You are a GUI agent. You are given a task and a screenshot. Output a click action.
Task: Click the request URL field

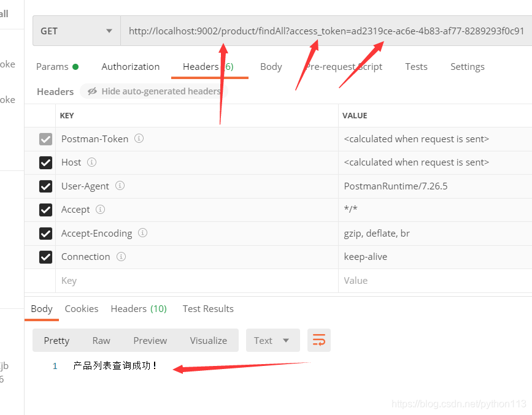click(326, 31)
